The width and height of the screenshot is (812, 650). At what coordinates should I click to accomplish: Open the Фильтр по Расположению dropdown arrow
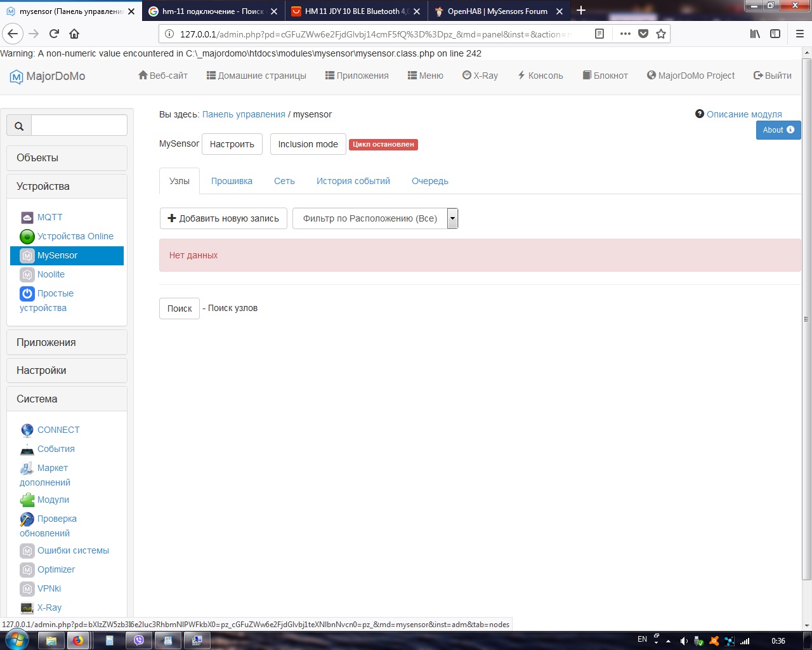click(452, 218)
